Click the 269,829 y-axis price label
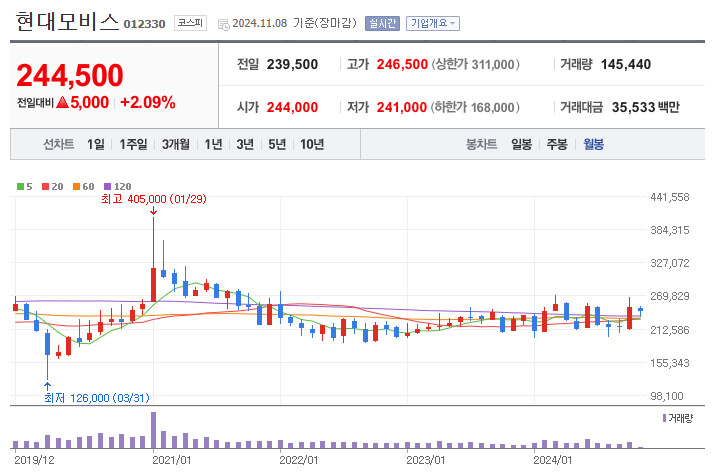The image size is (713, 473). click(670, 297)
